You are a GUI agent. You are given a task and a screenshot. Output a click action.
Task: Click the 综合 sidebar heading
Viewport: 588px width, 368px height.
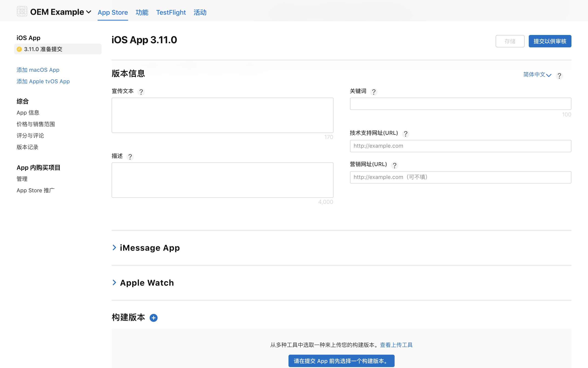coord(23,101)
